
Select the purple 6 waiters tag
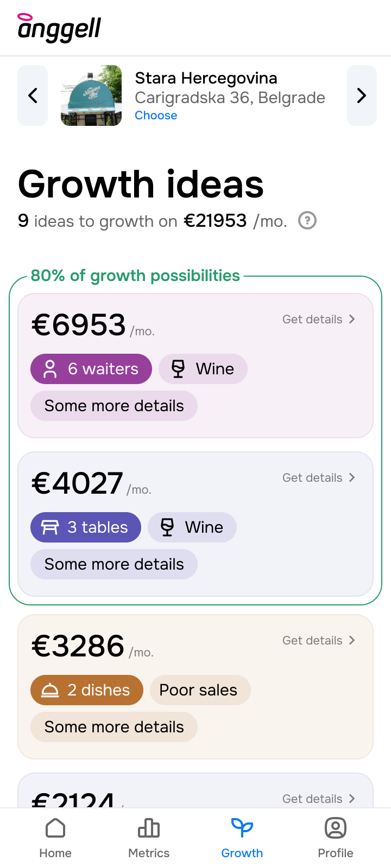91,369
